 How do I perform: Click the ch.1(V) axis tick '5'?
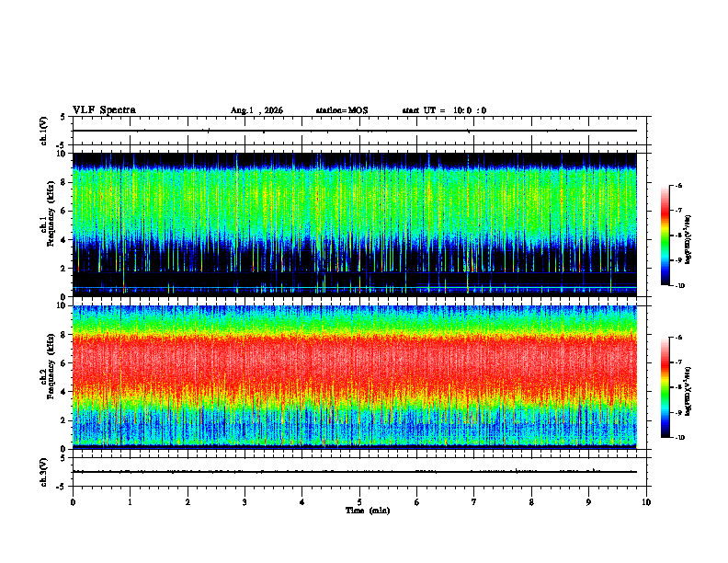coord(63,117)
